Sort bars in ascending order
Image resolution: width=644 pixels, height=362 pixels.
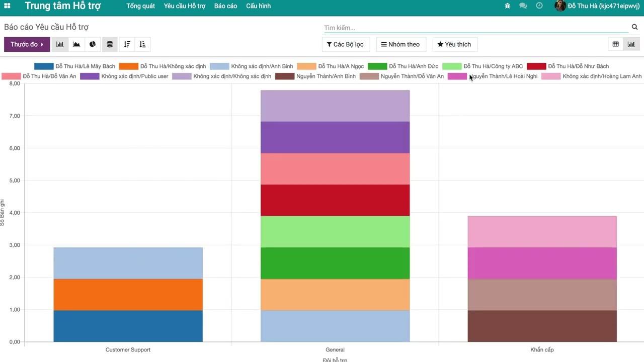143,44
